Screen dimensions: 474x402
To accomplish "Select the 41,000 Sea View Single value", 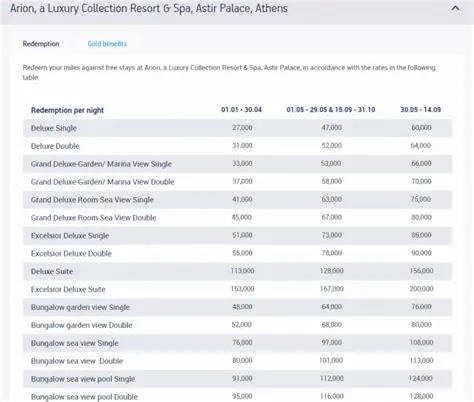I will pos(242,199).
